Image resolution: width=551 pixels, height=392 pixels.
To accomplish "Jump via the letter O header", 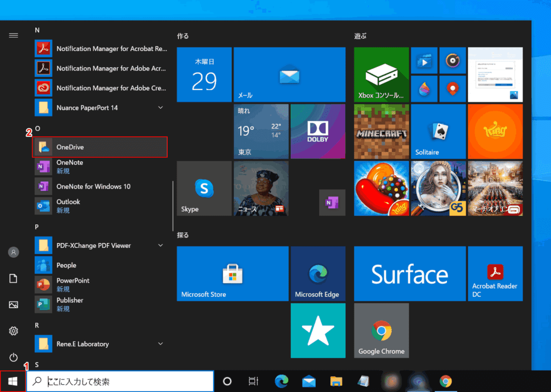I will coord(37,128).
